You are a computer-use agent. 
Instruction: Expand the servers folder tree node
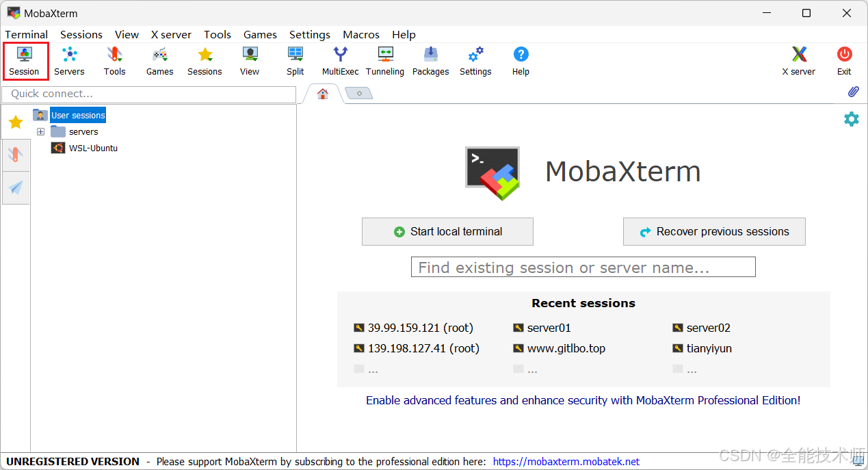[x=40, y=131]
